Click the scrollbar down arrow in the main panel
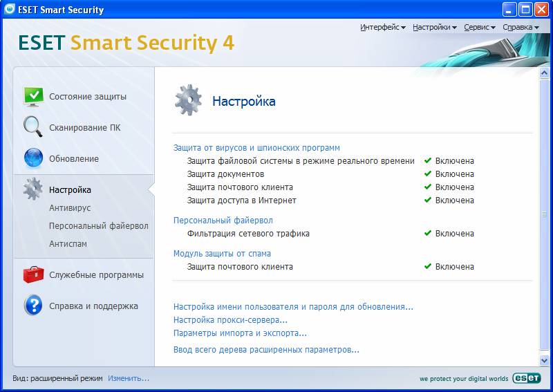The height and width of the screenshot is (392, 553). [x=544, y=360]
